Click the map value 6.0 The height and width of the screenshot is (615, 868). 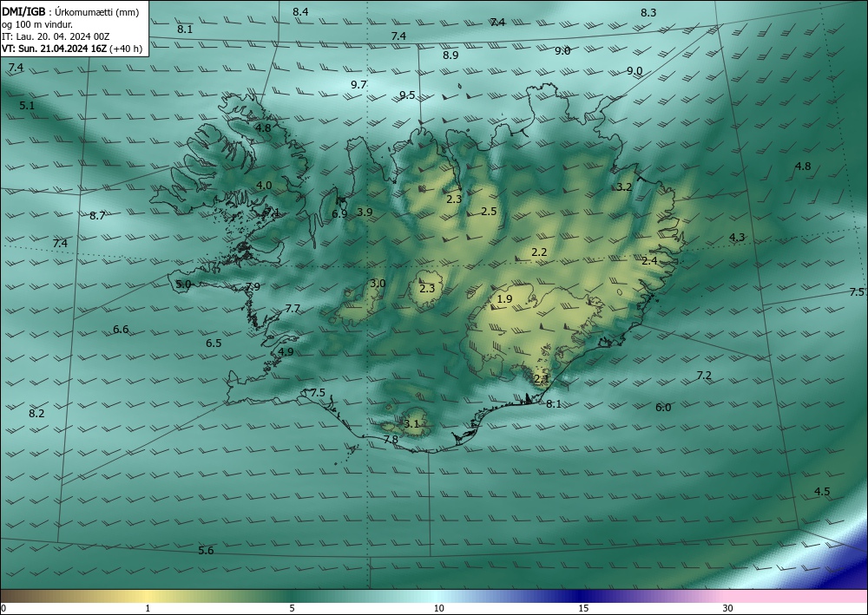[663, 408]
